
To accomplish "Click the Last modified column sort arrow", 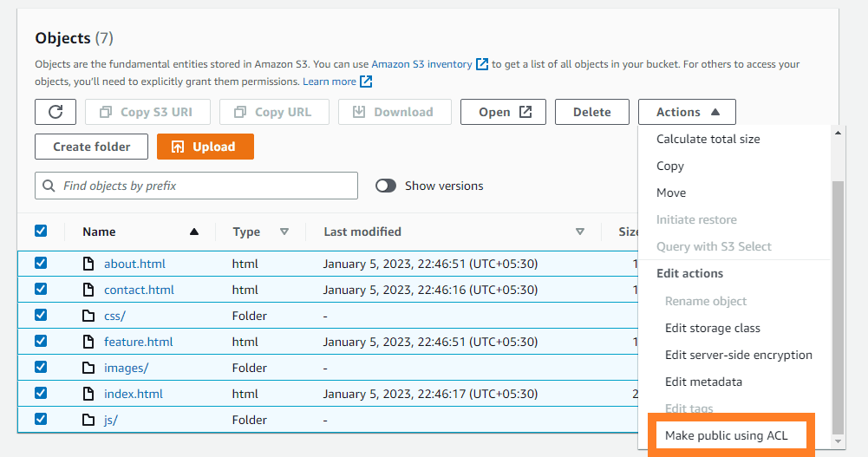I will (580, 232).
